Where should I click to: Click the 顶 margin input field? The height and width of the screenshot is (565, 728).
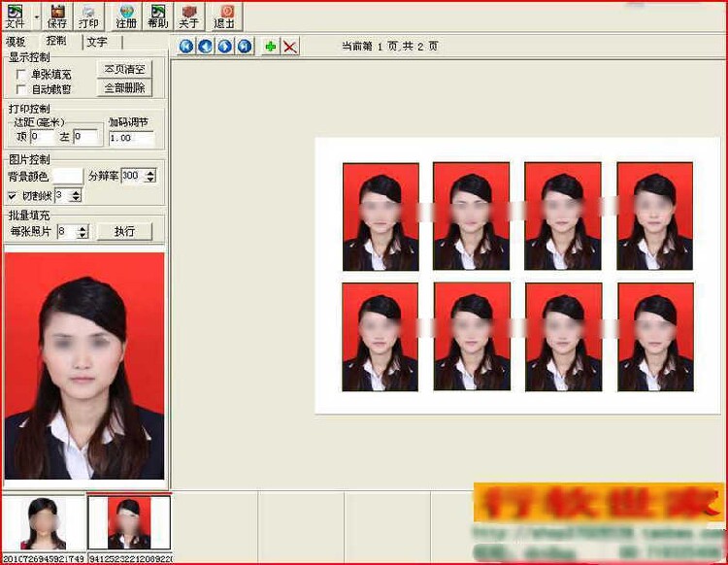click(x=42, y=137)
